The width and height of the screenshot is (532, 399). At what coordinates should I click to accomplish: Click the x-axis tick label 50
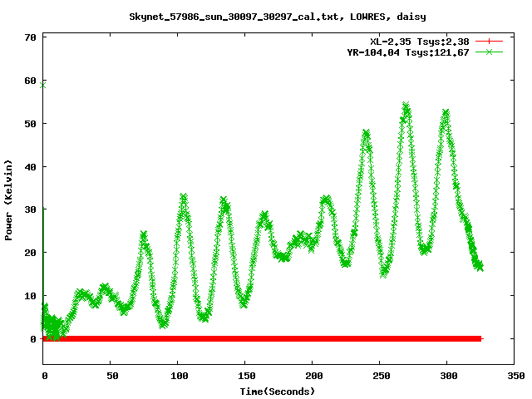112,376
